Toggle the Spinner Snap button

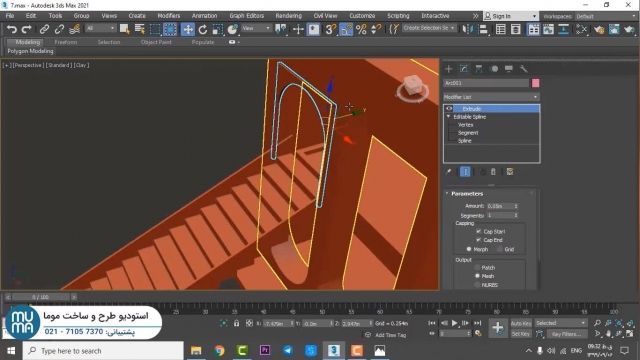click(x=376, y=29)
